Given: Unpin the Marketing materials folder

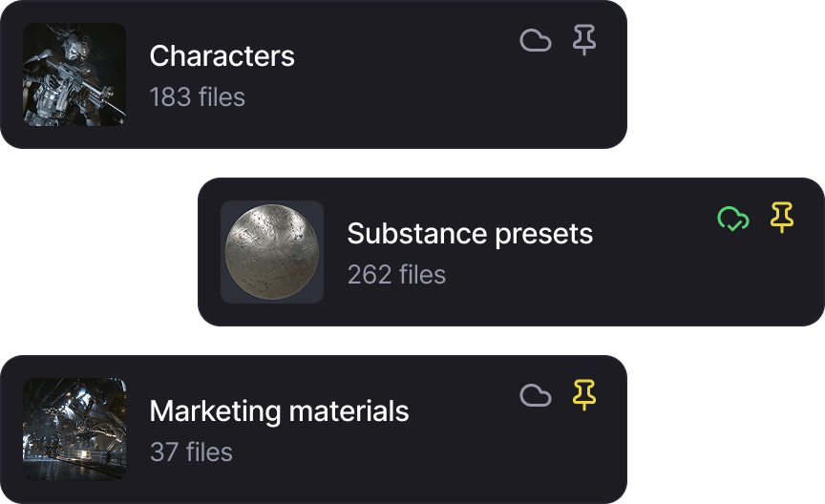Looking at the screenshot, I should coord(584,395).
